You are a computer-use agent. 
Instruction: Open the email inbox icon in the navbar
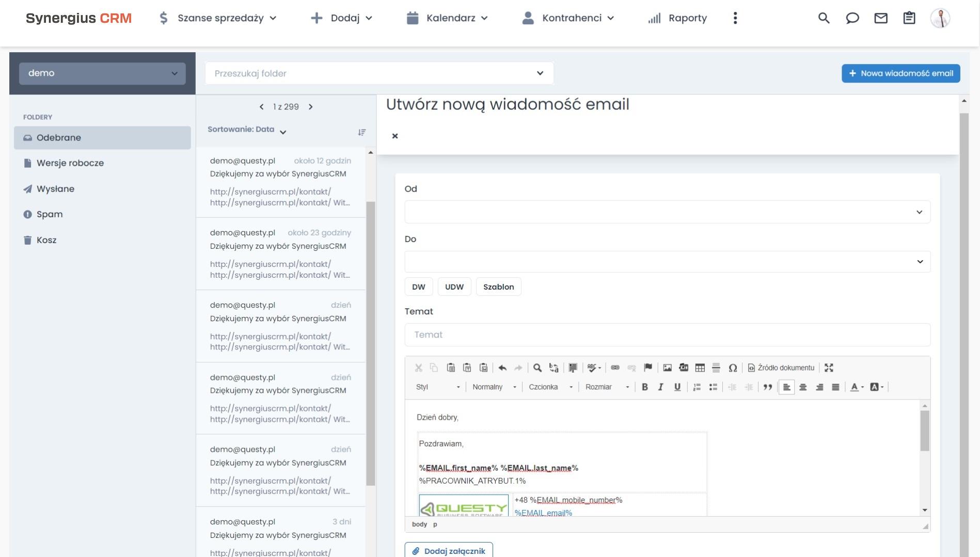tap(881, 18)
